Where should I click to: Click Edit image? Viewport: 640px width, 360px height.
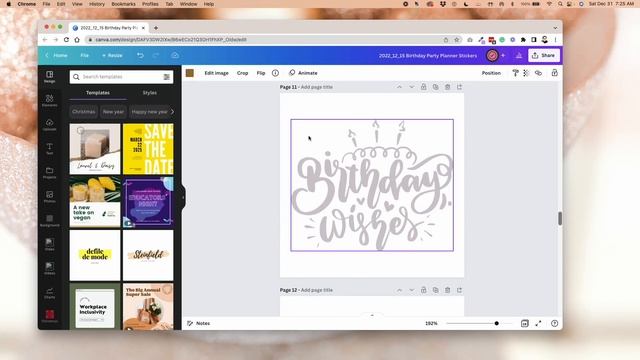[216, 73]
